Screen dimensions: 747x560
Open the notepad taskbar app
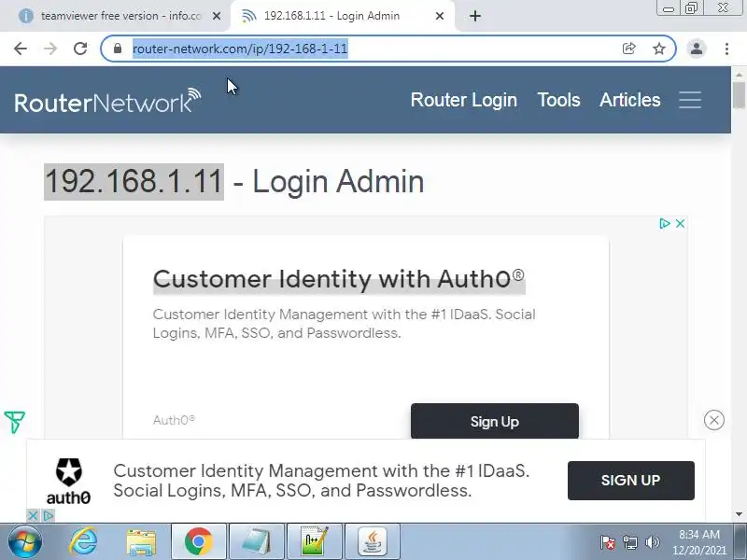pyautogui.click(x=256, y=541)
